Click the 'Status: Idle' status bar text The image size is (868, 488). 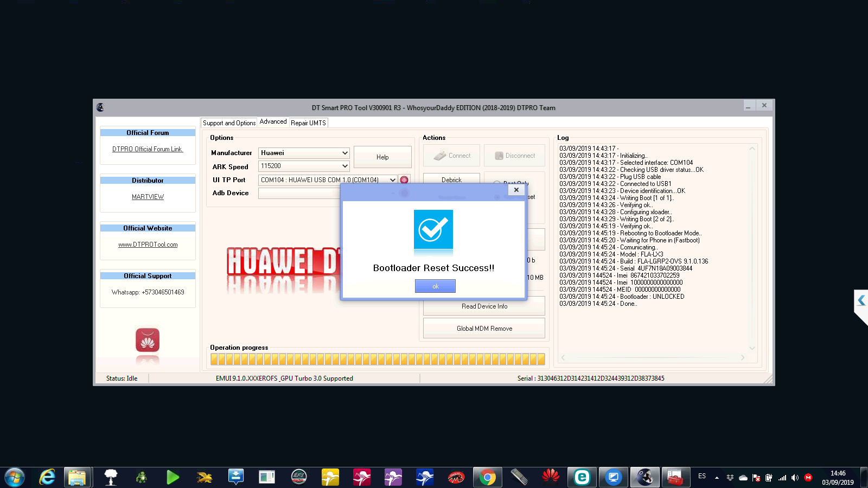pyautogui.click(x=122, y=378)
